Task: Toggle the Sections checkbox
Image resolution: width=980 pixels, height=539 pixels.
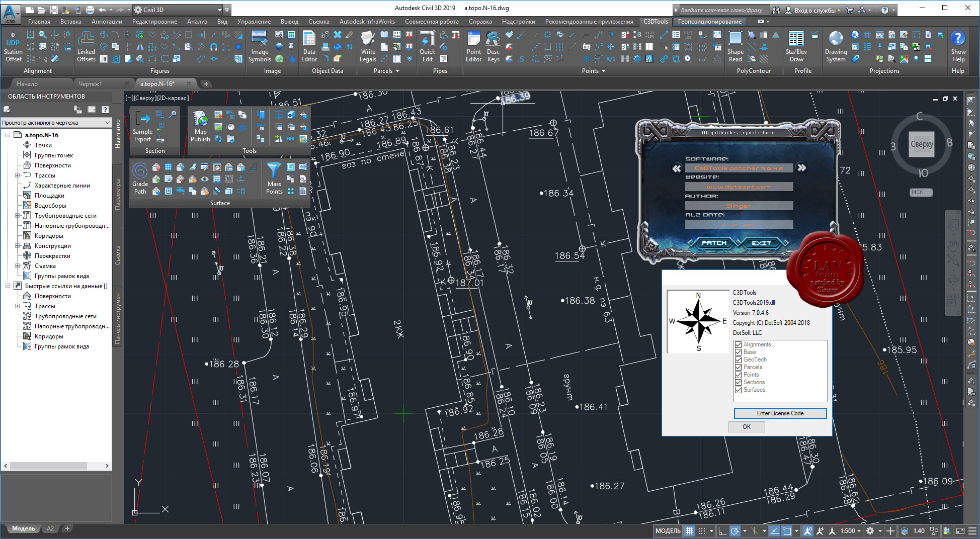Action: 738,382
